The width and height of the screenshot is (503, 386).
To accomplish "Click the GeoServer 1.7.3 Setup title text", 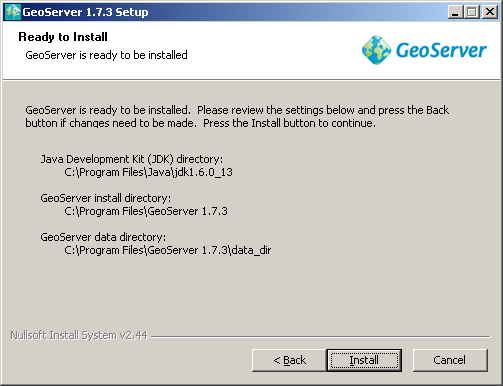I will click(x=85, y=12).
